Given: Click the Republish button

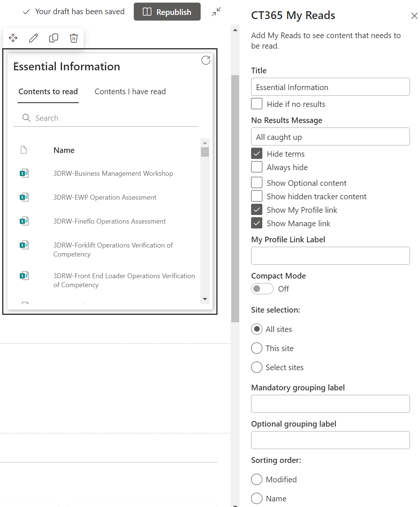Looking at the screenshot, I should [x=167, y=12].
